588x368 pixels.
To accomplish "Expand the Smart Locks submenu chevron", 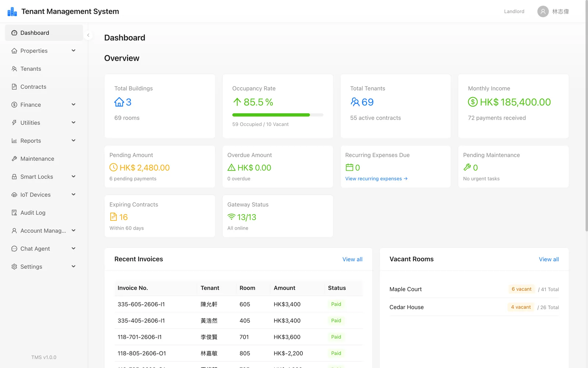I will (x=73, y=177).
